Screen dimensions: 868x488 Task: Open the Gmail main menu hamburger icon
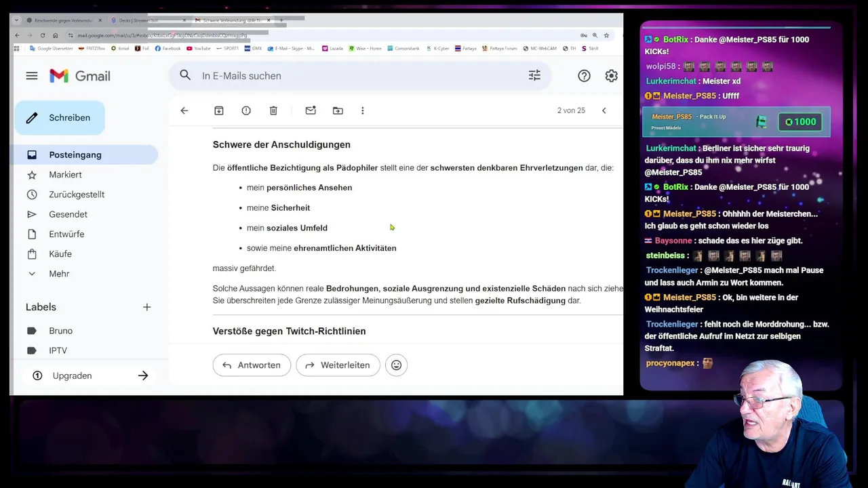coord(32,76)
